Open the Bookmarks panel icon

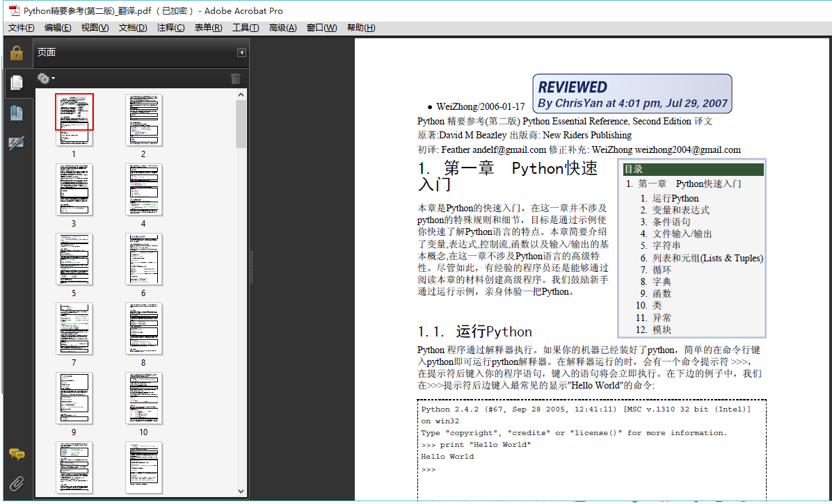[17, 113]
